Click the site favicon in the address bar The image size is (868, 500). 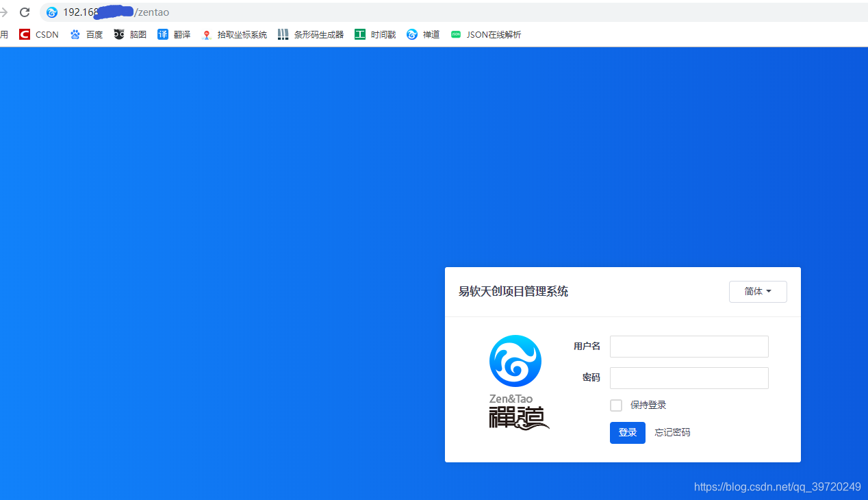52,12
